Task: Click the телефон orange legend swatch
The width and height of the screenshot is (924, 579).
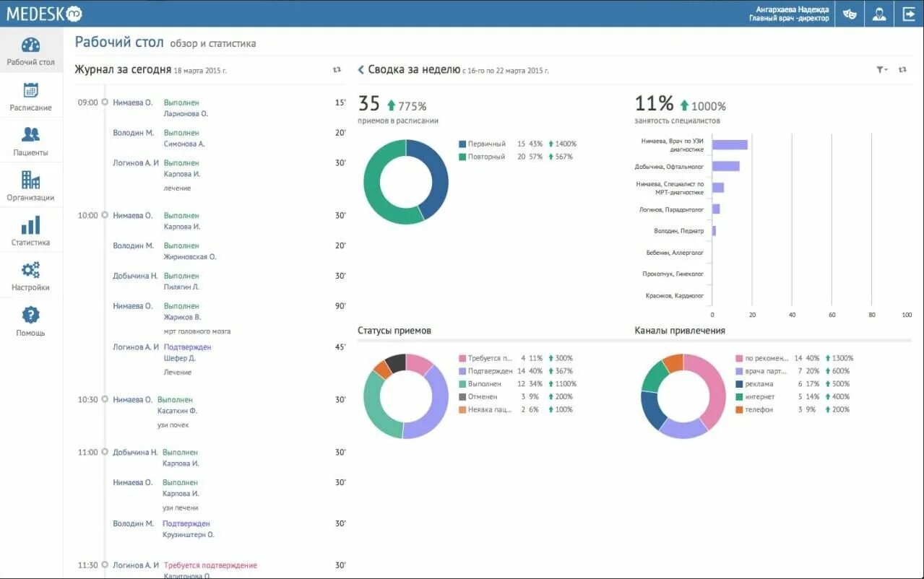Action: coord(740,409)
